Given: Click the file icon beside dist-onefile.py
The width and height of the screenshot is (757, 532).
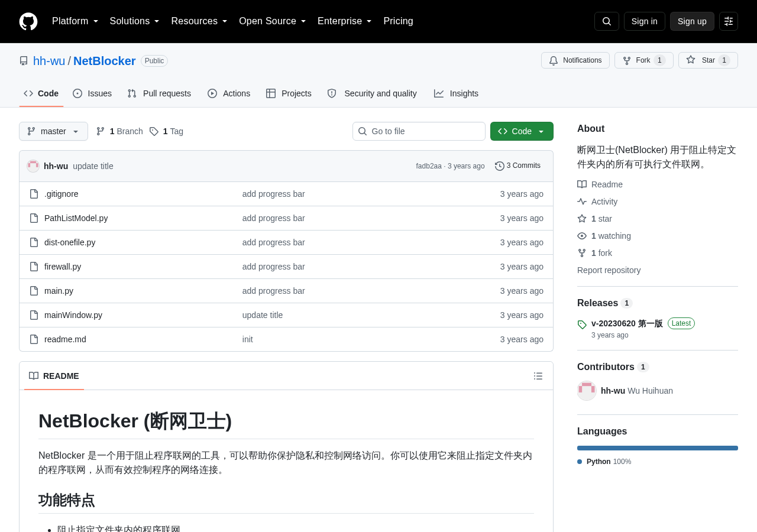Looking at the screenshot, I should coord(34,242).
